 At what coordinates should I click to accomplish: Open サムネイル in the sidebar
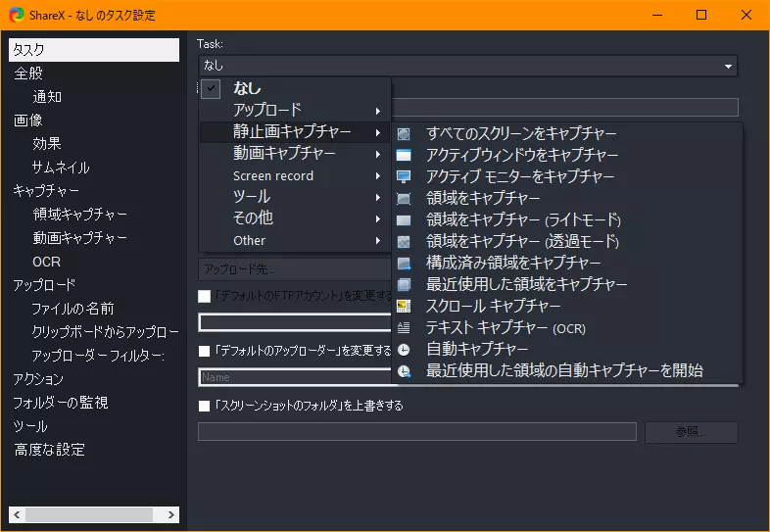pos(61,168)
